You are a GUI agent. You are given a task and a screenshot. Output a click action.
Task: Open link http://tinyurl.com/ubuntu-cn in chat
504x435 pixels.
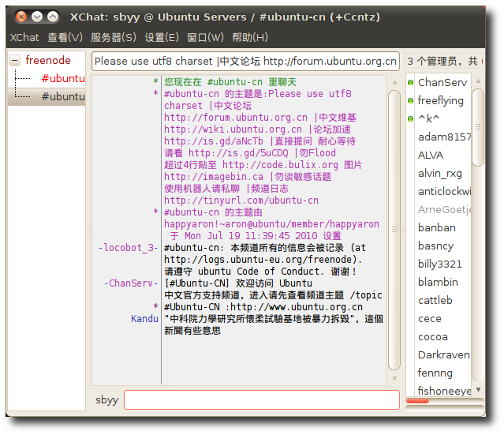241,201
